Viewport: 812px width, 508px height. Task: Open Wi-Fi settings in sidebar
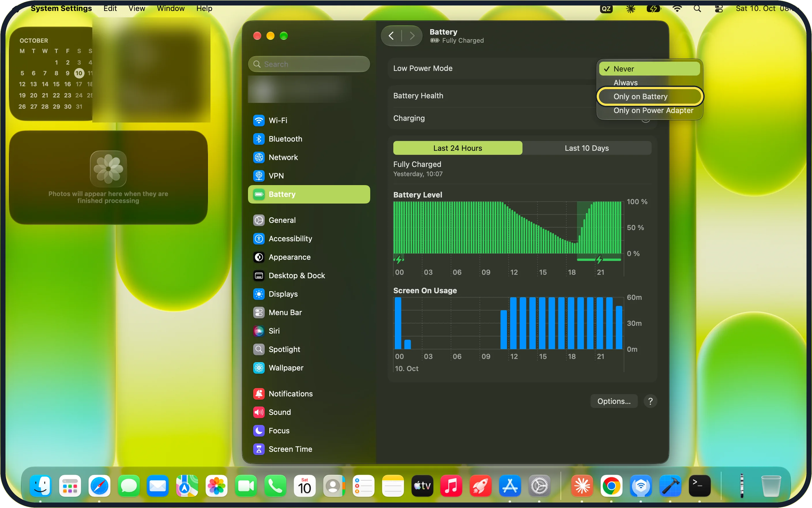[309, 120]
